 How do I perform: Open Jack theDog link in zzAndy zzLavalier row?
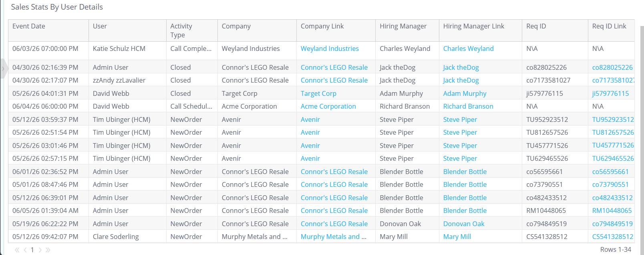click(x=461, y=80)
